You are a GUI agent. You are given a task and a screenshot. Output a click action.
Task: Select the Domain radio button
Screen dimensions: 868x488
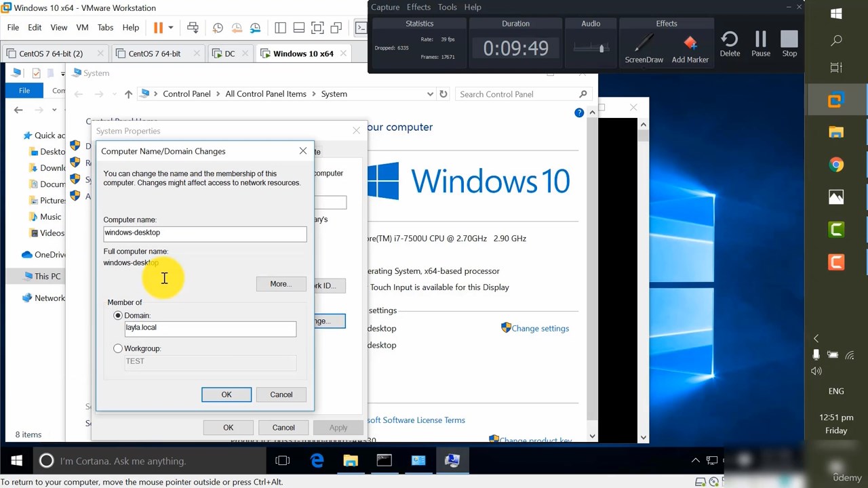[118, 316]
